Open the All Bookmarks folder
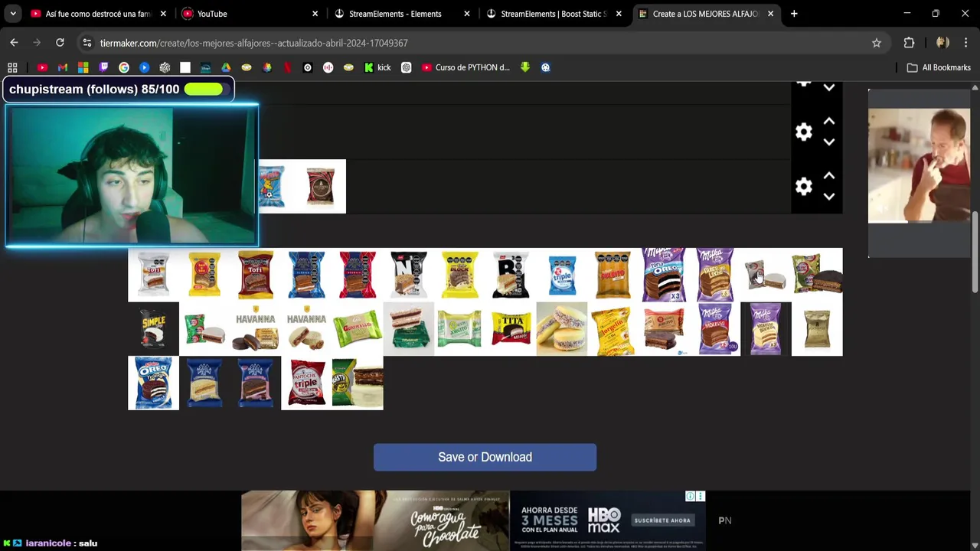980x551 pixels. (939, 67)
